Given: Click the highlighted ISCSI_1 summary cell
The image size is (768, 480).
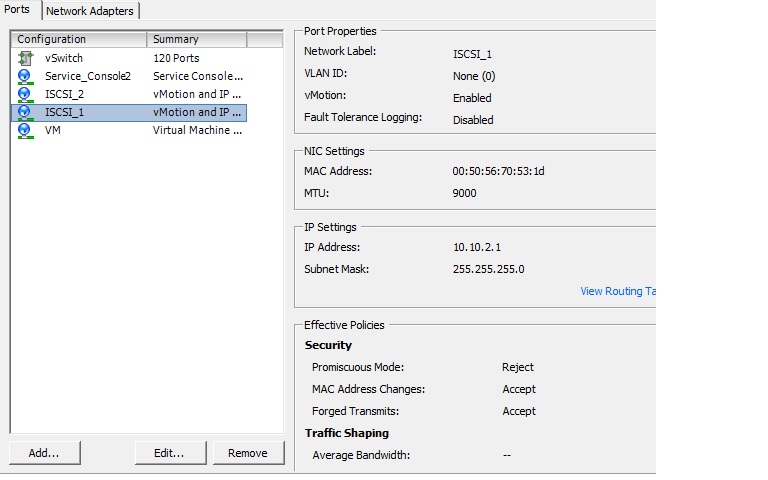Looking at the screenshot, I should [197, 112].
